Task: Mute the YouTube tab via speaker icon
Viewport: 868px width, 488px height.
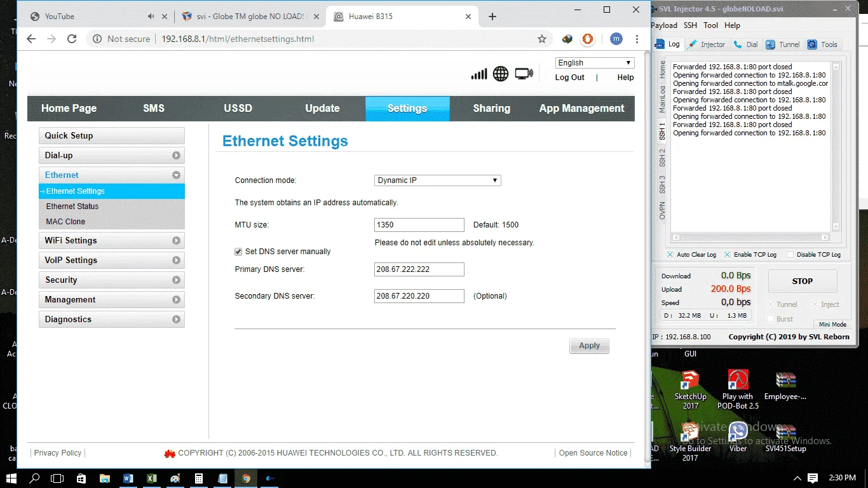Action: click(x=151, y=17)
